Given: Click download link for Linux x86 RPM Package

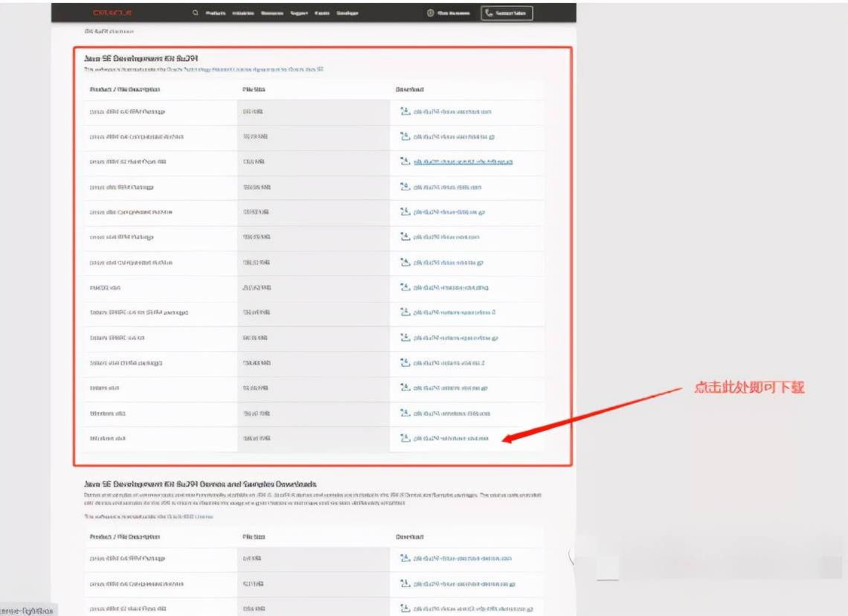Looking at the screenshot, I should click(447, 187).
